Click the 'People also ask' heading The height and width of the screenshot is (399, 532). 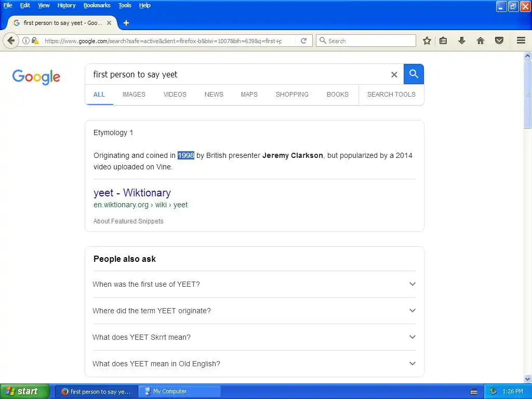coord(125,259)
